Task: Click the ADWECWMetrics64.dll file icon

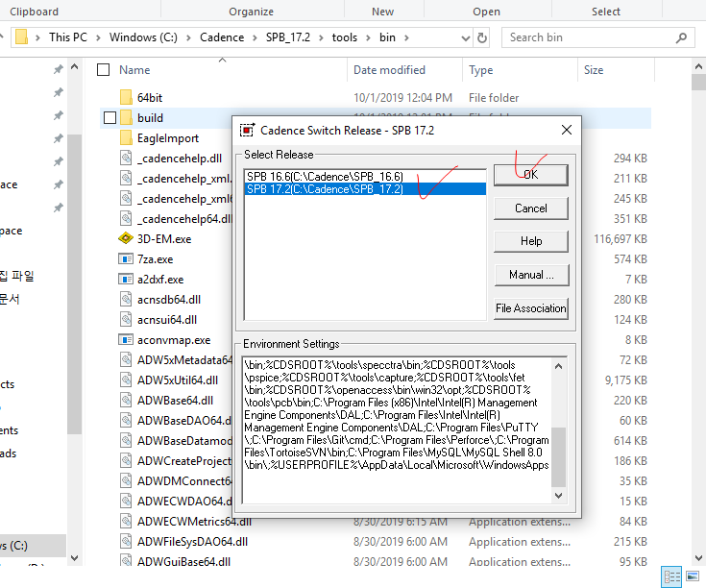Action: (126, 521)
